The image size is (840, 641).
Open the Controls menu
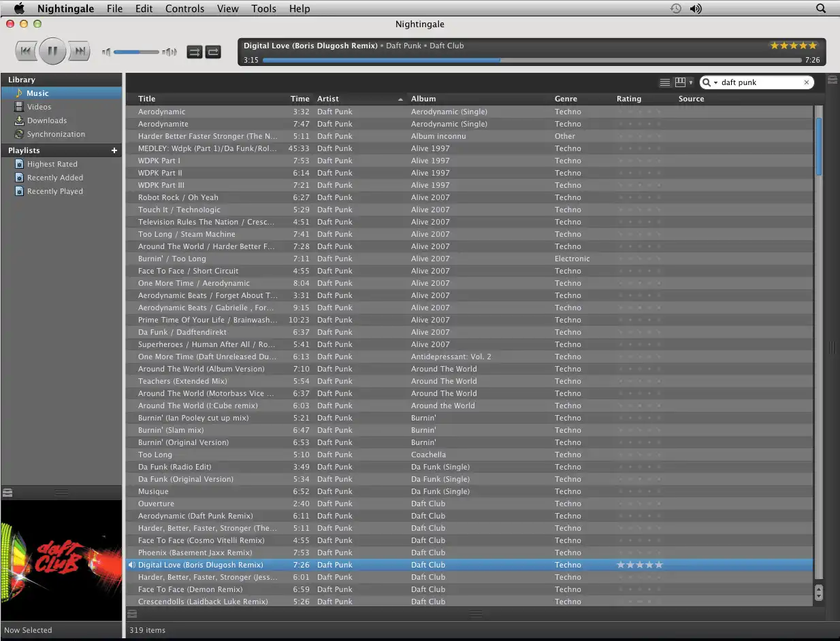[184, 9]
